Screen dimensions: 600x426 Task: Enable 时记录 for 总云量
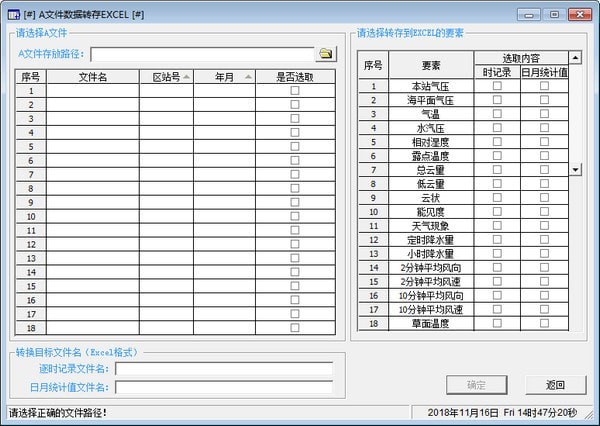497,170
